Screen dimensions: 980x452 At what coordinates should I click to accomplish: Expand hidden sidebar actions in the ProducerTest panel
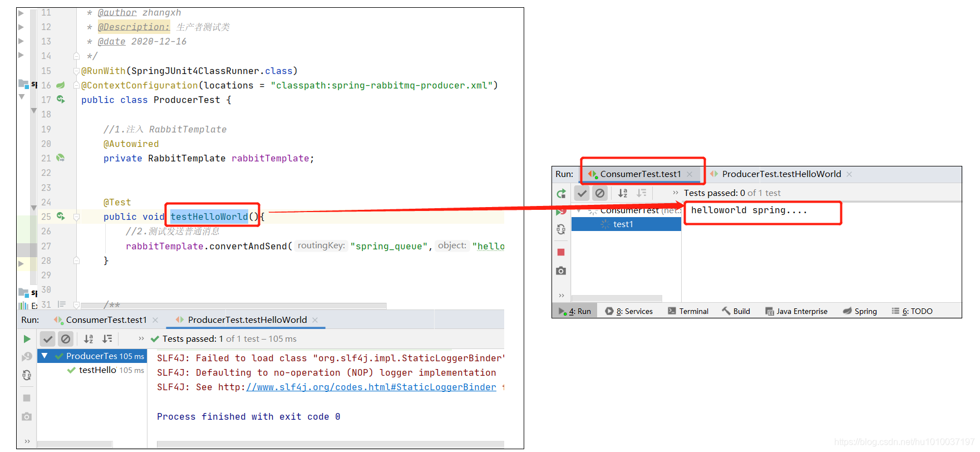27,441
